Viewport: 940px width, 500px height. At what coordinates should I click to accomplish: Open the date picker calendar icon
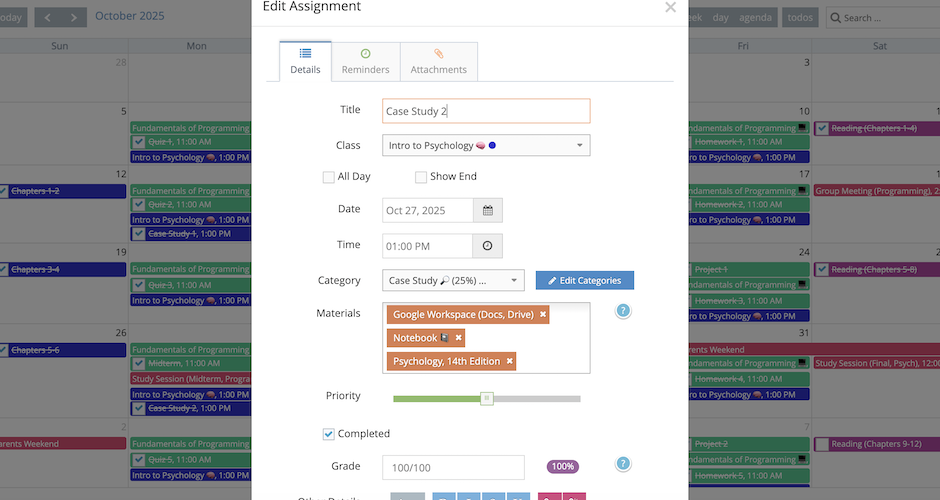(x=488, y=210)
